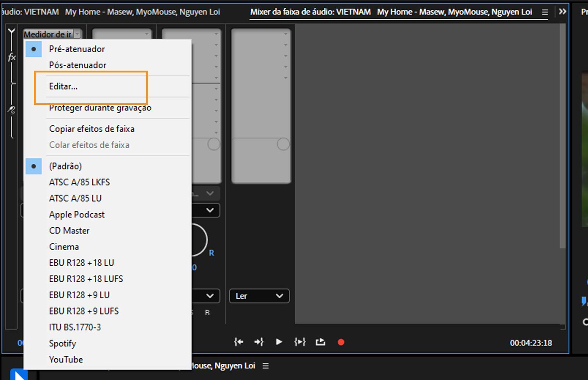Viewport: 588px width, 380px height.
Task: Show hidden panel tabs with the double-chevron
Action: coord(563,12)
